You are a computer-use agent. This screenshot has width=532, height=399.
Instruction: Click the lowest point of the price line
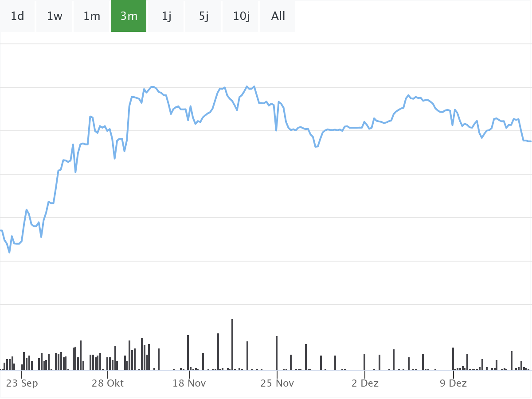pyautogui.click(x=9, y=252)
